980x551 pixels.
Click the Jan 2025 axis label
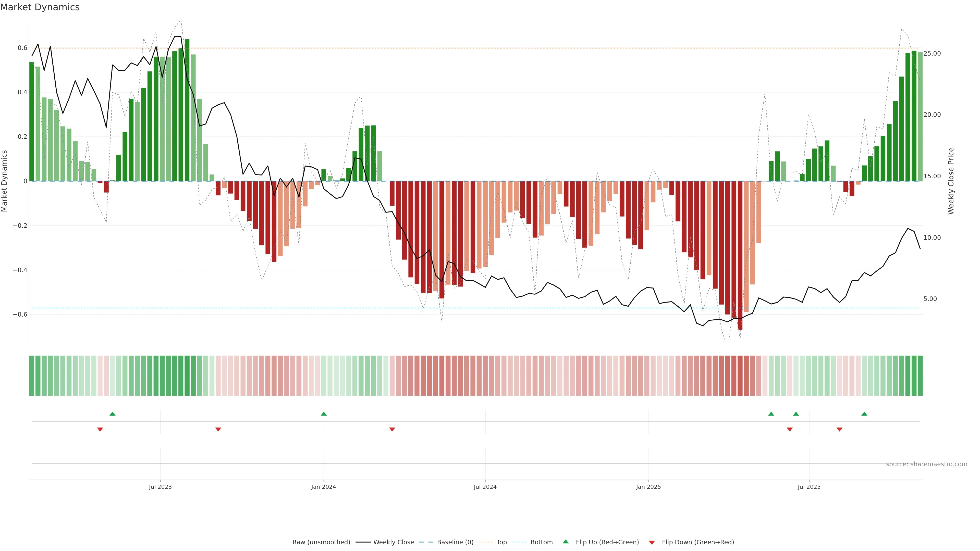pyautogui.click(x=648, y=487)
